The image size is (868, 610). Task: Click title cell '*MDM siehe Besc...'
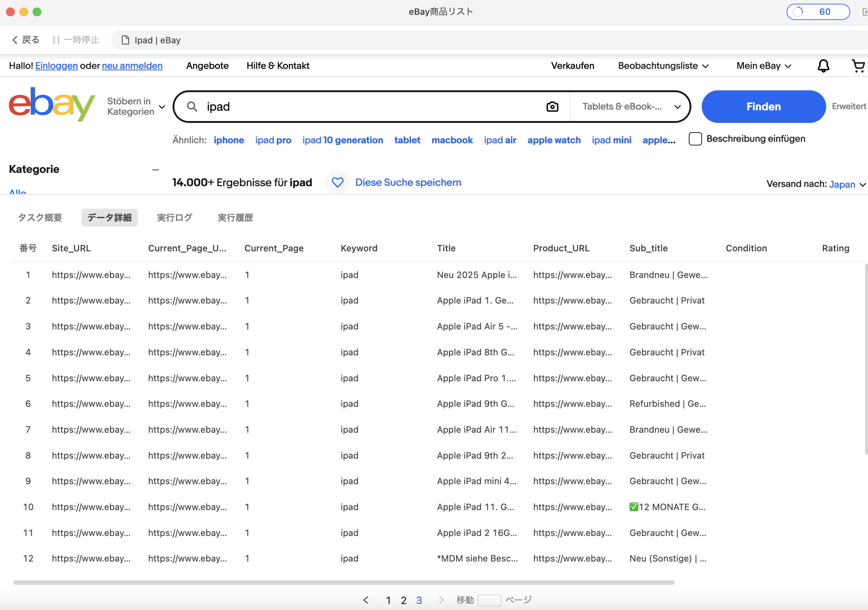click(x=477, y=558)
